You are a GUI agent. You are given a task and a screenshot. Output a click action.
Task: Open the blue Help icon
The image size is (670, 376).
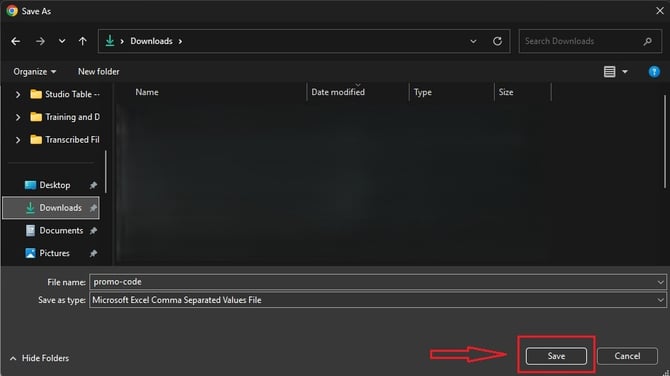coord(654,71)
